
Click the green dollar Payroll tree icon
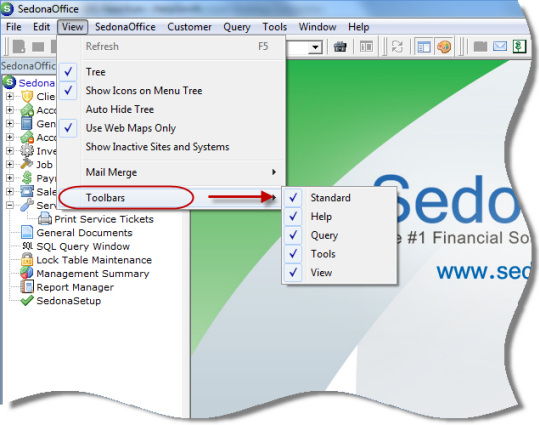tap(27, 178)
